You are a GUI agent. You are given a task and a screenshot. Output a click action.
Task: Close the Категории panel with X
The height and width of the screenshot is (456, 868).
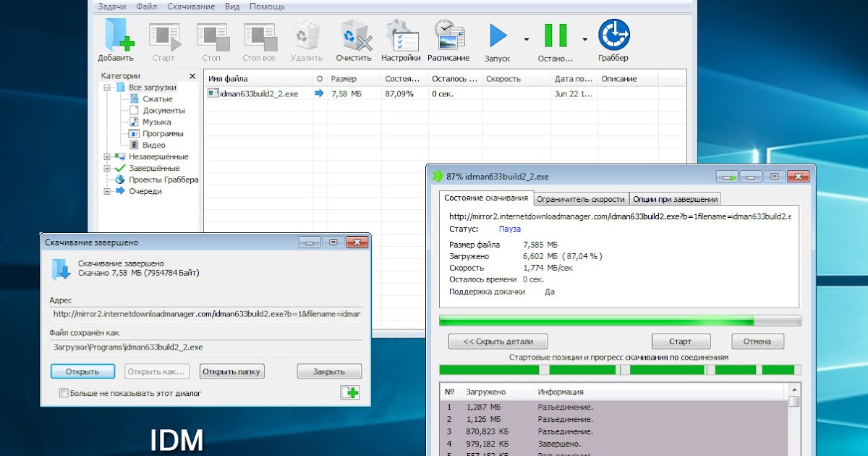tap(192, 76)
